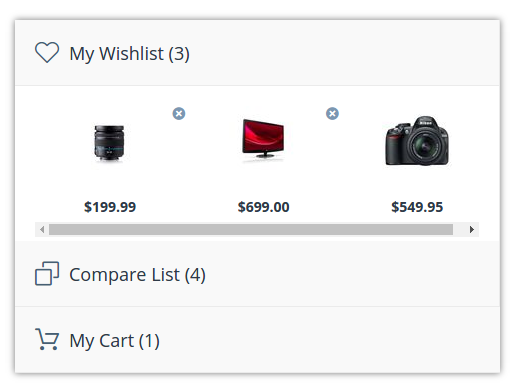Click the $199.99 price label

point(110,207)
